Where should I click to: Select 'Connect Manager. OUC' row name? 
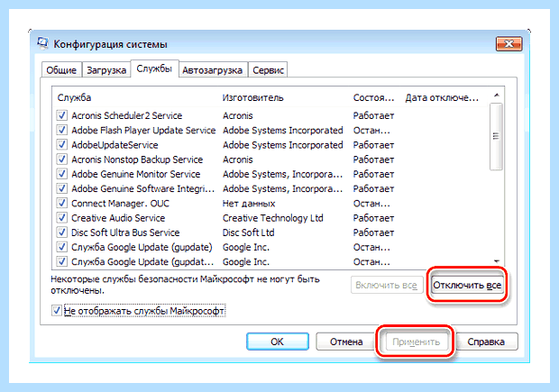[120, 203]
